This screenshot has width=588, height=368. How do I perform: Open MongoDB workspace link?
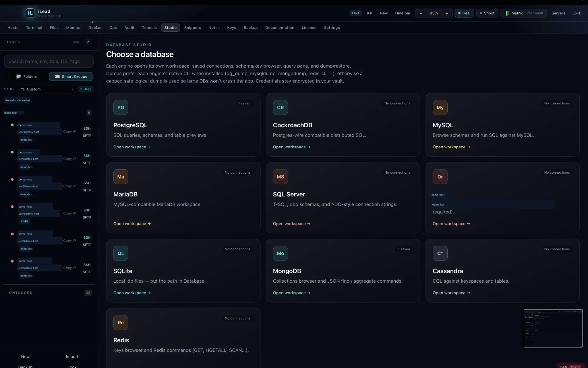[291, 293]
